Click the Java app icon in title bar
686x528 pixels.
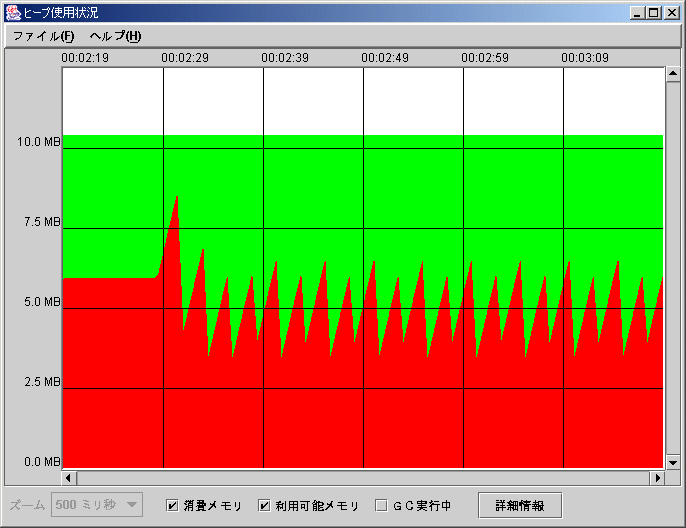click(x=13, y=13)
